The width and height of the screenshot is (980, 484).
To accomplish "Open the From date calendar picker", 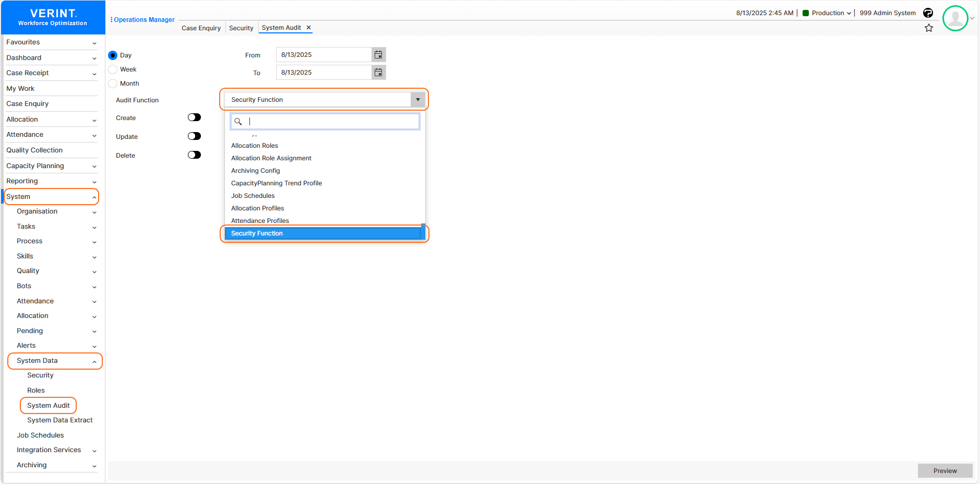I will [x=378, y=55].
